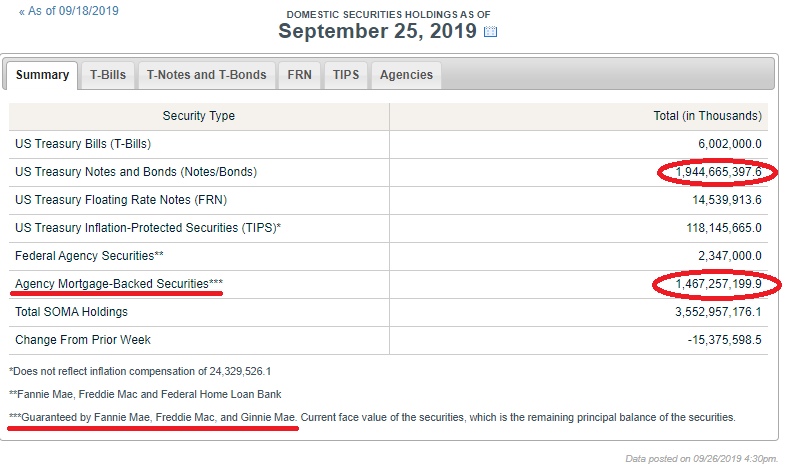Select the US Treasury Floating Rate Notes row
This screenshot has width=785, height=471.
click(388, 200)
